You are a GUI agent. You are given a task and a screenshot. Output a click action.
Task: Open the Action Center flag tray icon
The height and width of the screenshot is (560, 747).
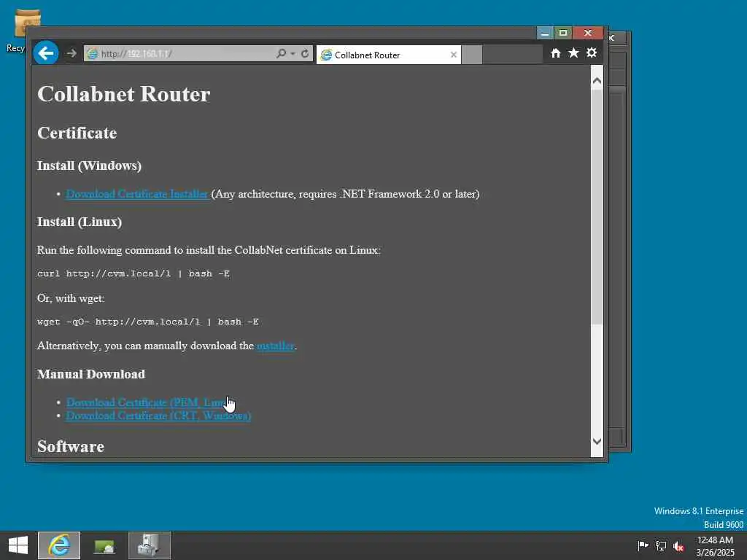pyautogui.click(x=643, y=545)
